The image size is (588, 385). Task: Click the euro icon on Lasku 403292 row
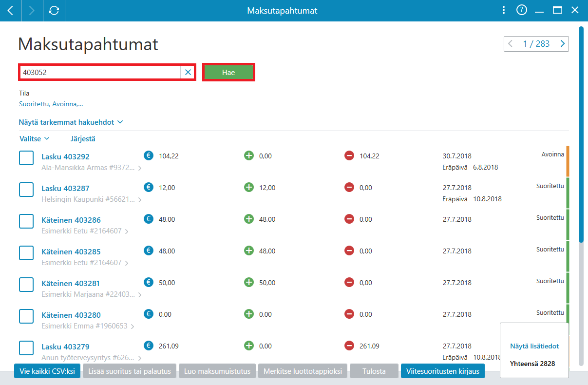149,156
